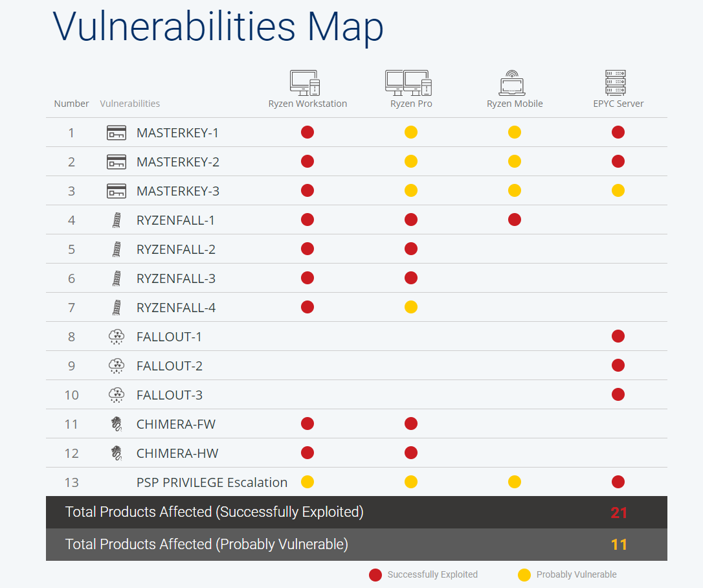Click red dot for MASTERKEY-1 EPYC Server
The image size is (703, 588).
tap(618, 132)
